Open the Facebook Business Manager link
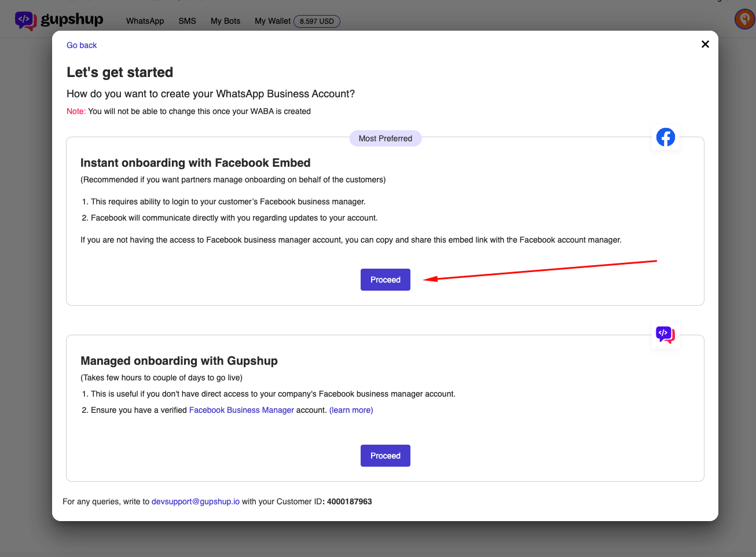Viewport: 756px width, 557px height. coord(241,410)
